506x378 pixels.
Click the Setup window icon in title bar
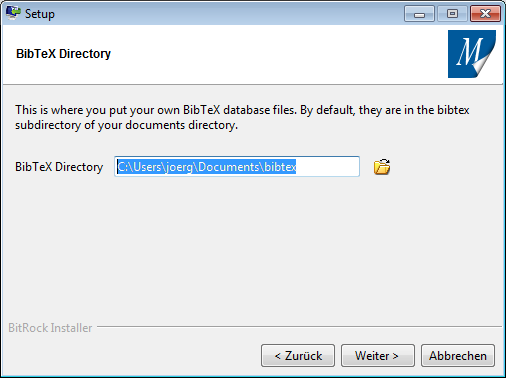pos(13,13)
